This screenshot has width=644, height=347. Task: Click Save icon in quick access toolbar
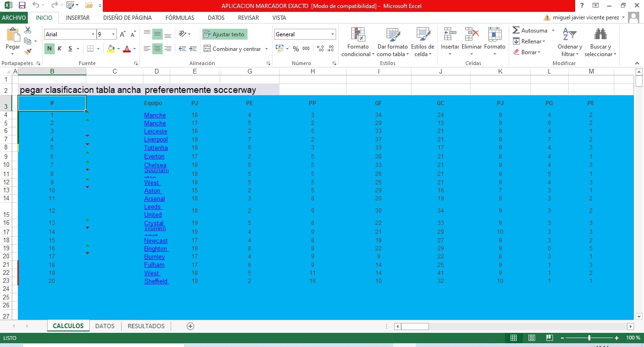point(22,6)
